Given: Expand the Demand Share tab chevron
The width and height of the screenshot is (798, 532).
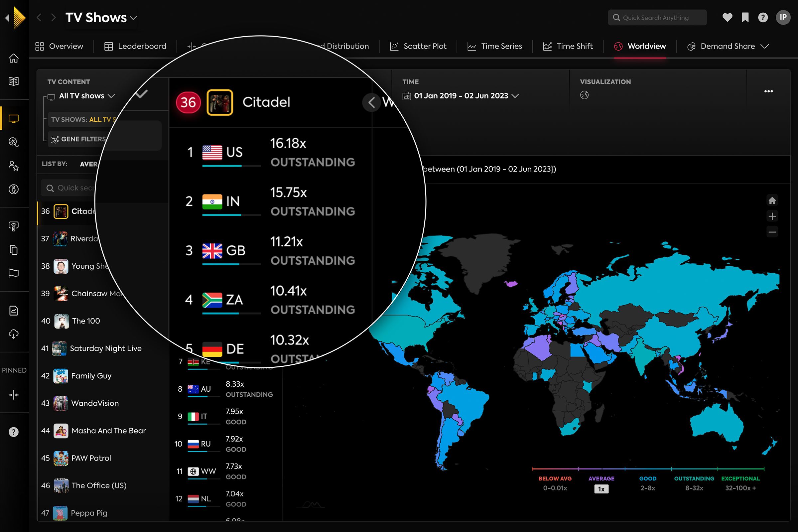Looking at the screenshot, I should point(764,46).
